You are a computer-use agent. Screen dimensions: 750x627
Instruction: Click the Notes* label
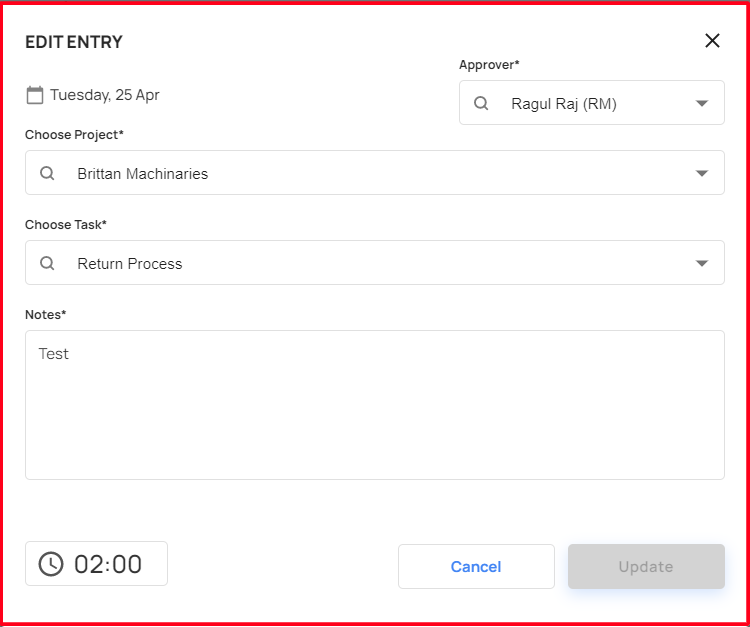tap(45, 314)
